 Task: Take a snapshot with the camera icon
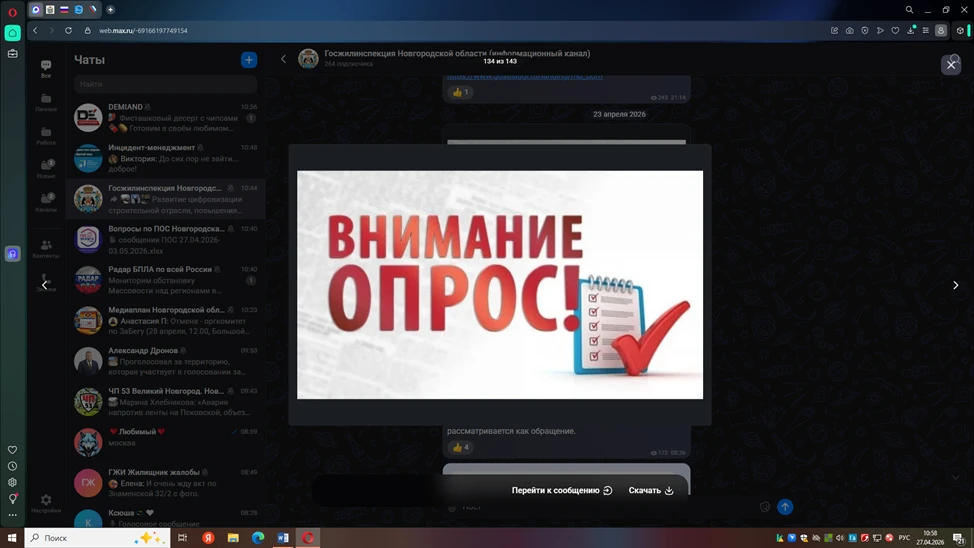pos(850,30)
